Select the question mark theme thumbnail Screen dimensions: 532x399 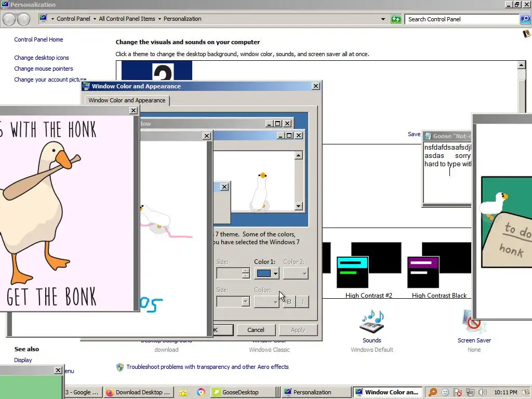pos(157,71)
